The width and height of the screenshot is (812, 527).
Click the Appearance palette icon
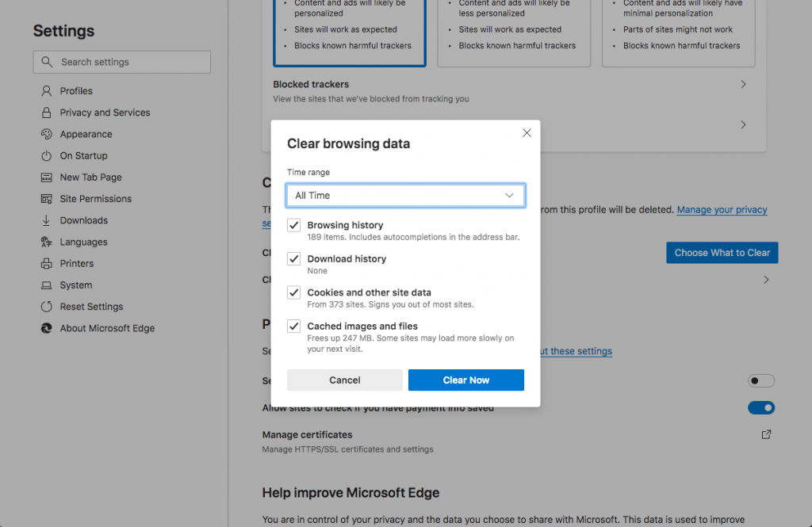pos(47,134)
